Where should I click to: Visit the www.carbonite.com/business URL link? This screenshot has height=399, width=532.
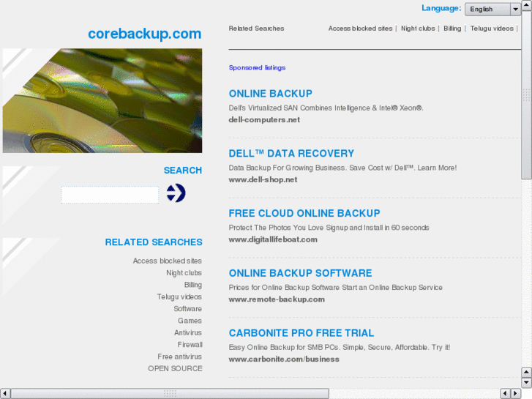click(284, 359)
